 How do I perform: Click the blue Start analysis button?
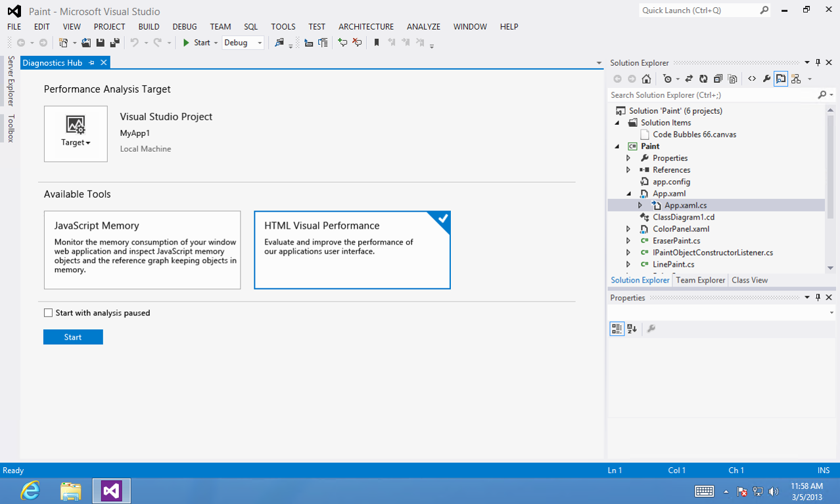click(73, 337)
